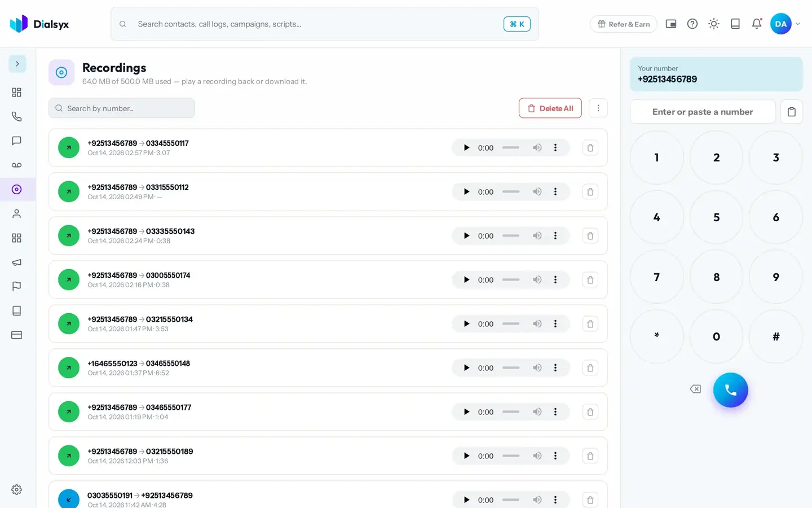Open player options for 03005550174 recording
812x508 pixels.
(555, 279)
